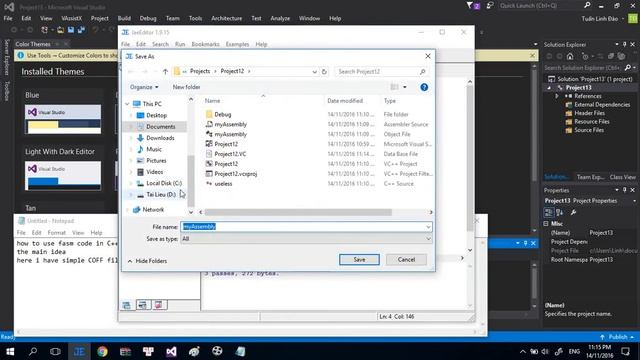
Task: Select Light With Dark Editor theme thumbnail
Action: coord(63,176)
